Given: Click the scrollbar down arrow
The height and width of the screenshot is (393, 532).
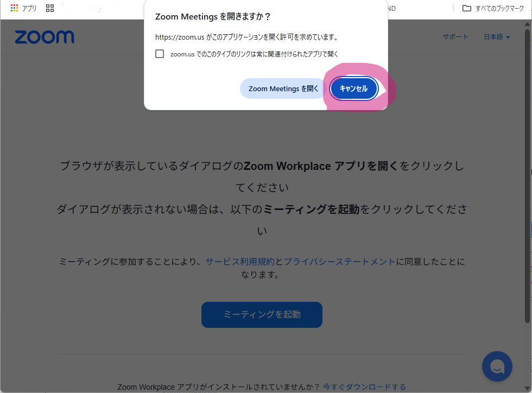Looking at the screenshot, I should tap(527, 388).
